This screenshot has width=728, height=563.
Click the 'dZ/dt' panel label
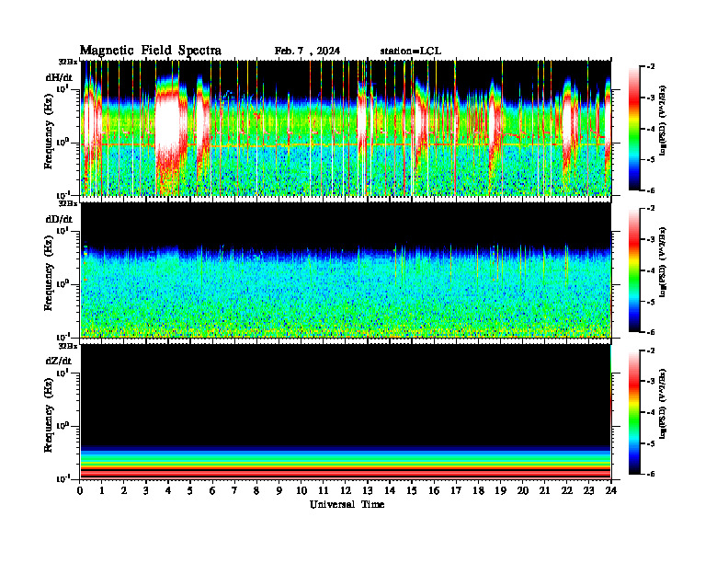tap(59, 361)
